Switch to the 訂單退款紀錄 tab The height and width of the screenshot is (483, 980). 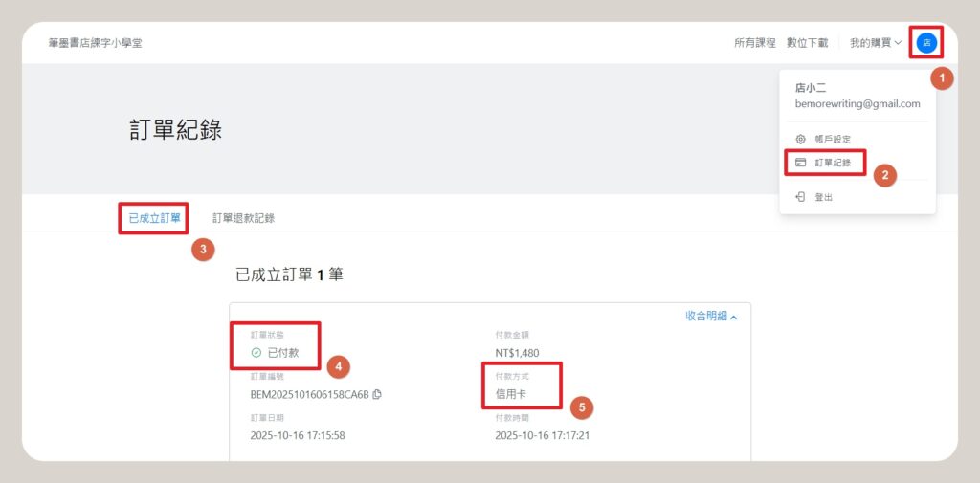coord(243,218)
